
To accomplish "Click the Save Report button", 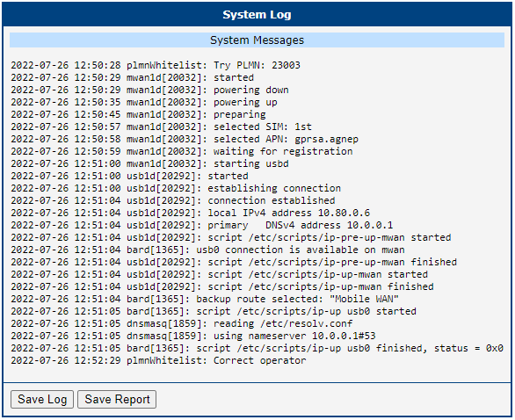I will pyautogui.click(x=117, y=399).
